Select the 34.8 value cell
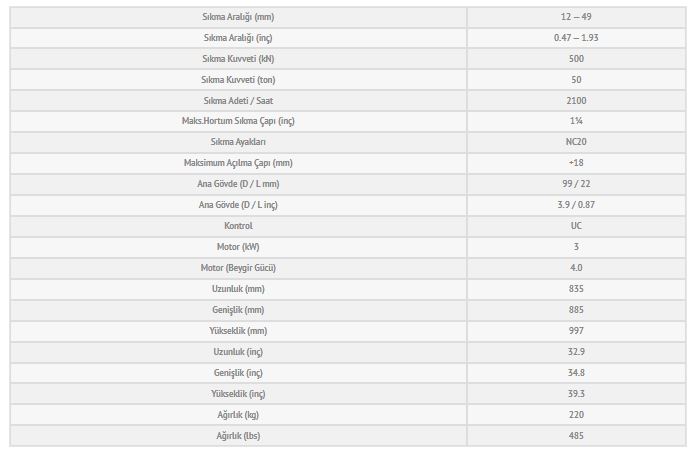This screenshot has height=455, width=695. pos(576,373)
